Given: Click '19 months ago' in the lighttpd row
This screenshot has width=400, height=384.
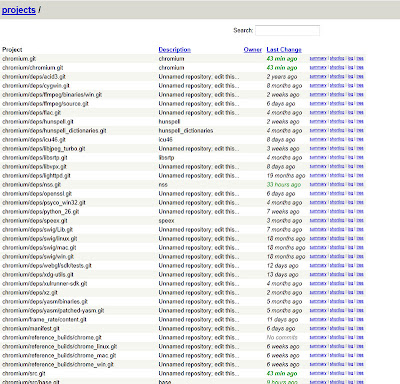Looking at the screenshot, I should [x=286, y=176].
